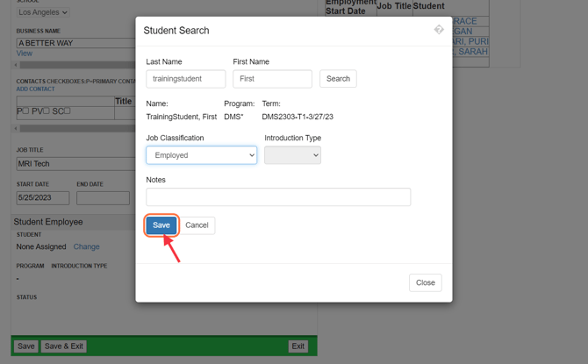Open the Job Classification dropdown
The width and height of the screenshot is (588, 364).
201,155
